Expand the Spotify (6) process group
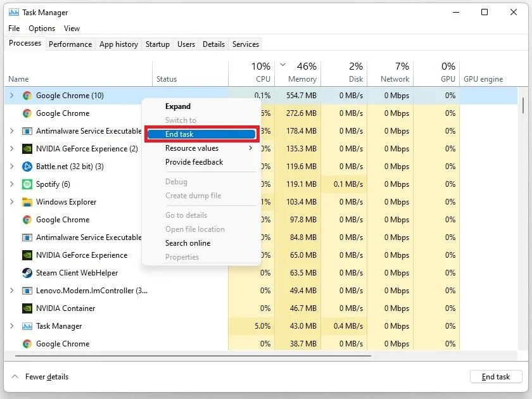 click(12, 184)
